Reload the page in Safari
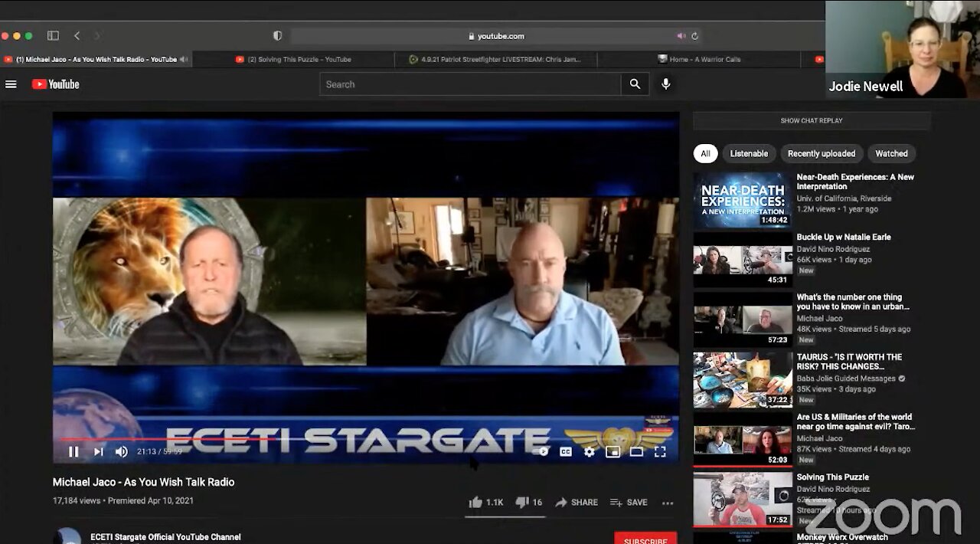Viewport: 980px width, 544px height. (x=694, y=36)
